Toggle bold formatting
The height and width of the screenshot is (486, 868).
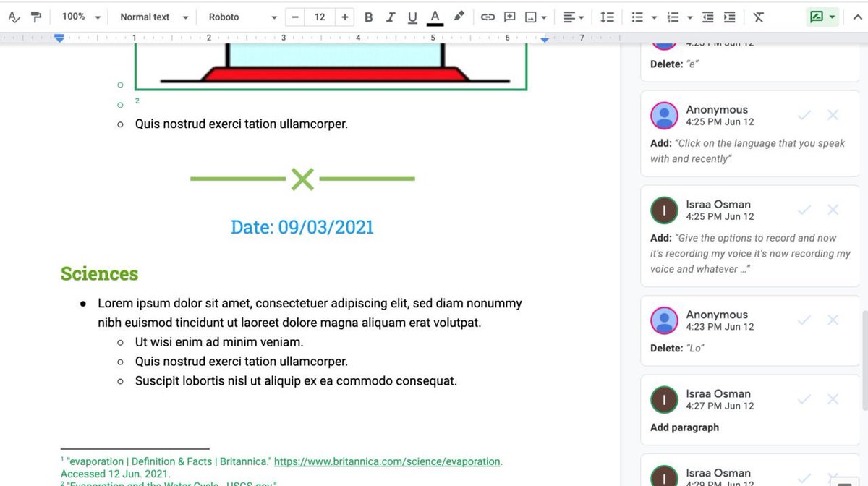coord(369,17)
